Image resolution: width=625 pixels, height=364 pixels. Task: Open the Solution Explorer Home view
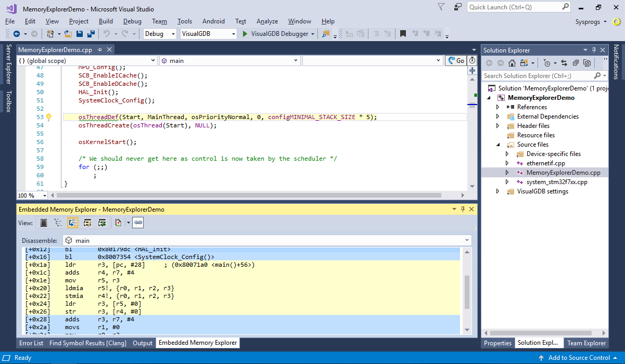click(x=512, y=63)
